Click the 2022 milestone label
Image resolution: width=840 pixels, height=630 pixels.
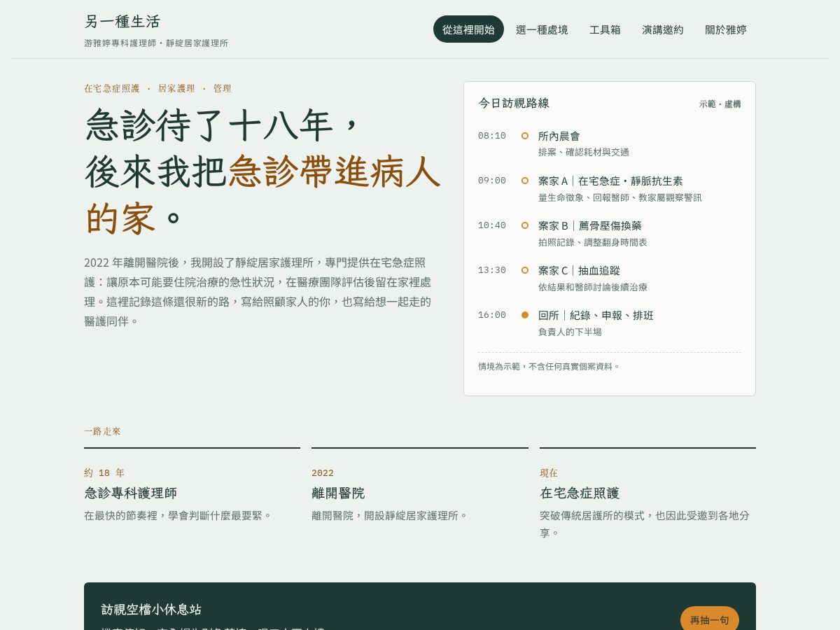click(x=323, y=472)
